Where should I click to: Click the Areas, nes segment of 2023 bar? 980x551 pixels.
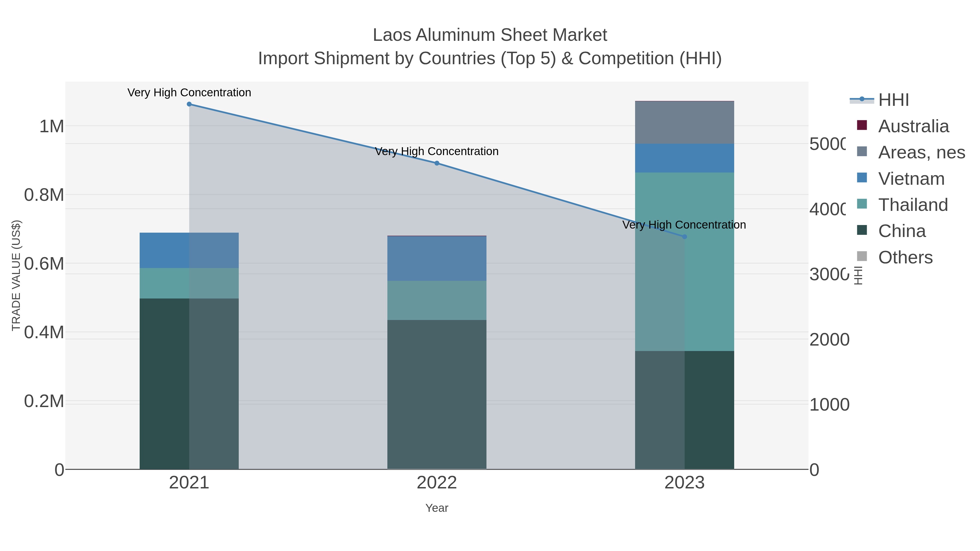(684, 122)
